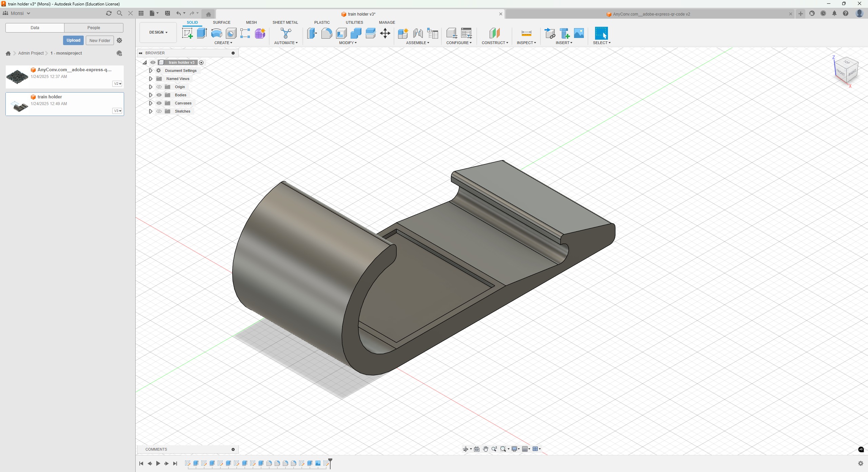
Task: Select the Fillet tool in Modify
Action: [x=327, y=33]
